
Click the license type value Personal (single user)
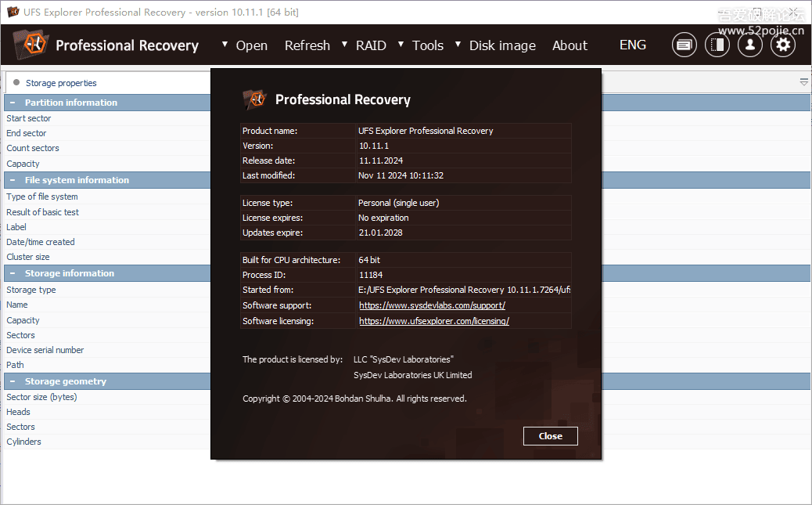coord(399,203)
